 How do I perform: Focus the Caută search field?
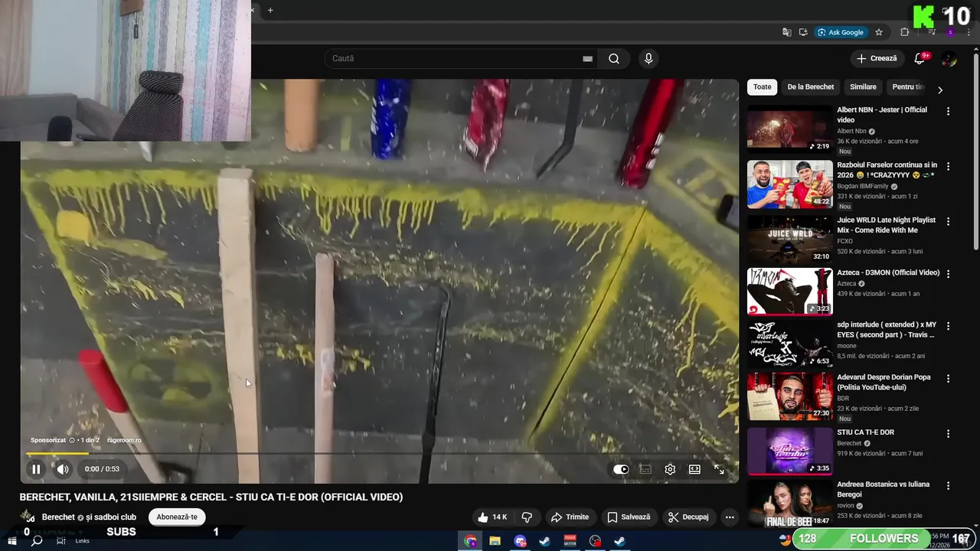(456, 59)
